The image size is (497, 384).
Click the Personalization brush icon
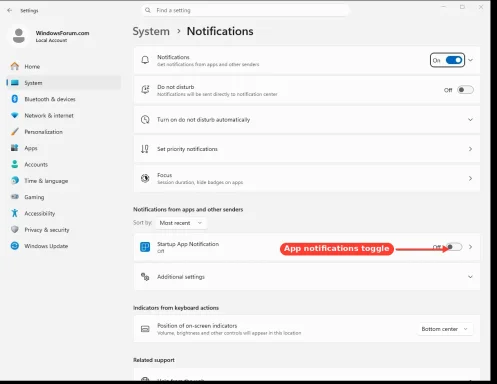[x=15, y=132]
